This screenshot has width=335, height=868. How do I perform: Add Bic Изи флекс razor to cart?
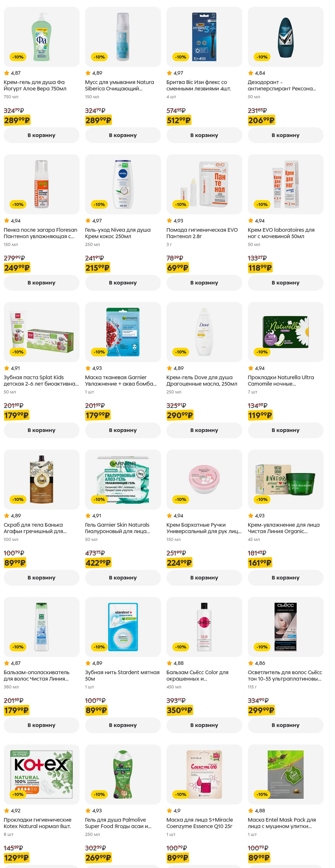click(x=204, y=135)
